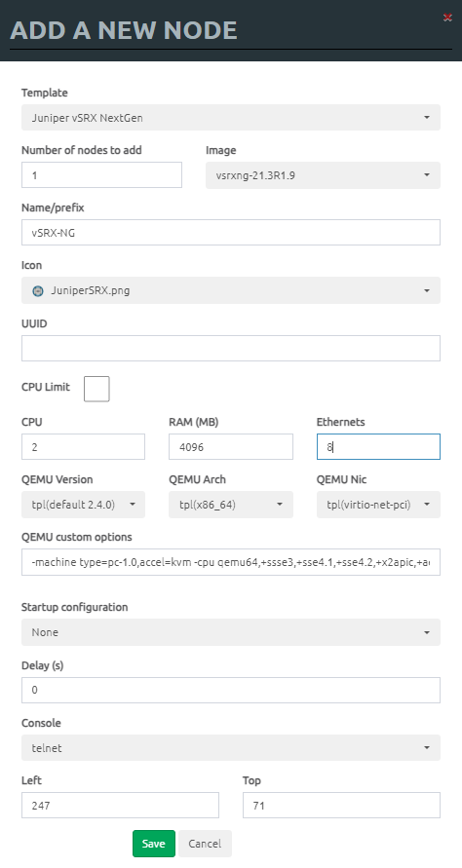Open the Template dropdown Juniper vSRX NextGen
Image resolution: width=462 pixels, height=868 pixels.
(x=231, y=117)
